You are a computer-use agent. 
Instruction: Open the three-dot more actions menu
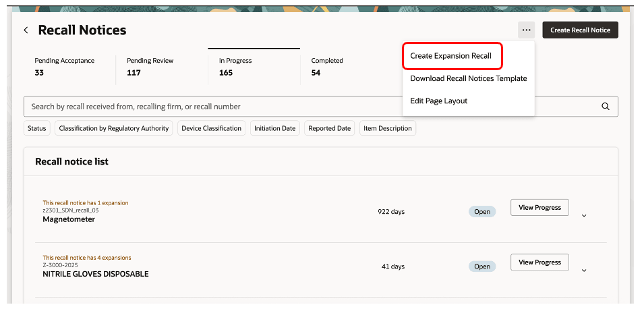pos(526,30)
